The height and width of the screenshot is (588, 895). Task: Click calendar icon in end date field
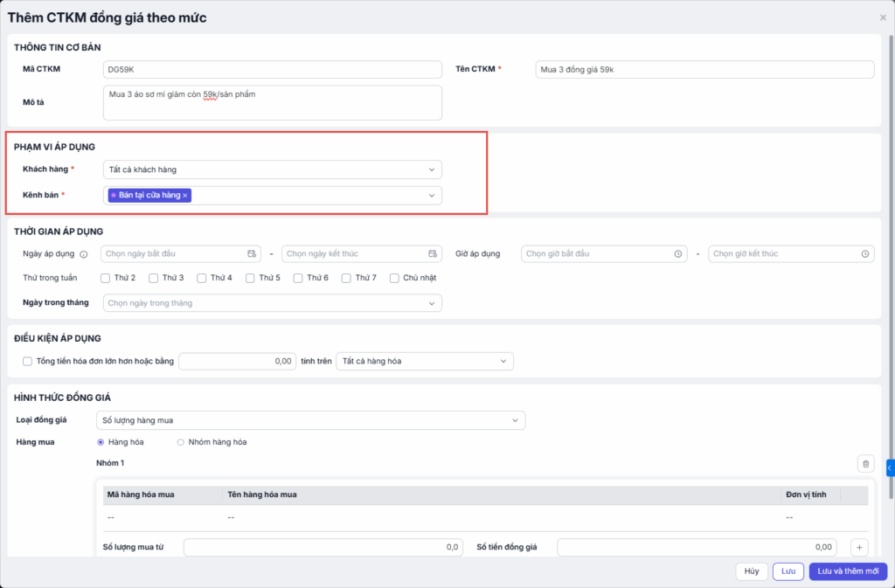point(433,253)
